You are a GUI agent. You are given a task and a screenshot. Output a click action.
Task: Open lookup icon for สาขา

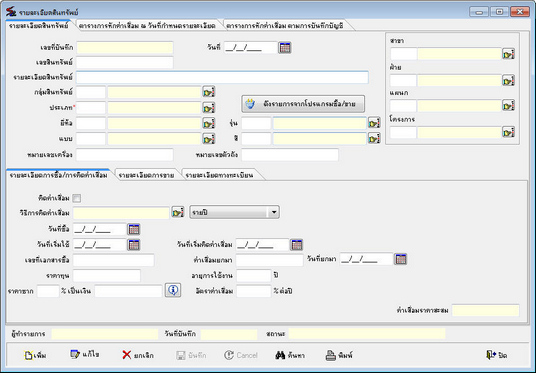tap(508, 54)
